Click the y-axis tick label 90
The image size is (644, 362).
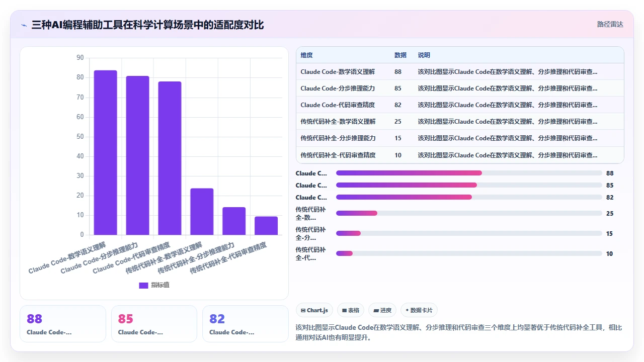pos(80,58)
